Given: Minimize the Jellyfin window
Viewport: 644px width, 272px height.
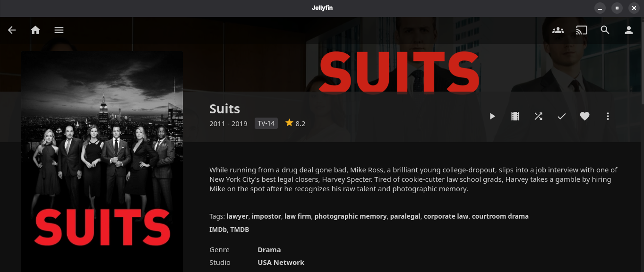Looking at the screenshot, I should [600, 8].
